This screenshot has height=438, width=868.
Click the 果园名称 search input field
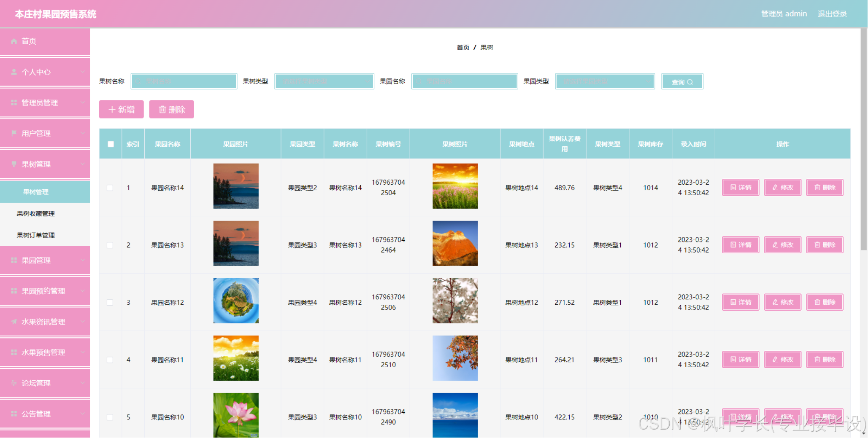click(465, 81)
